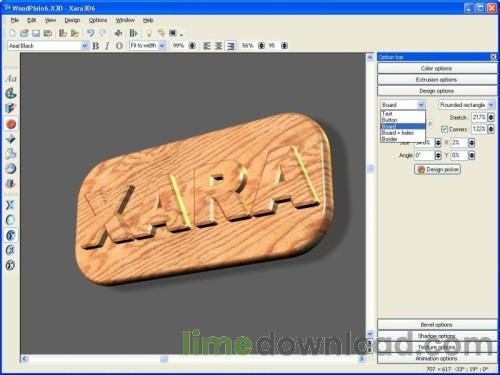Click the horizontal scrollbar left arrow
500x375 pixels.
pyautogui.click(x=25, y=359)
